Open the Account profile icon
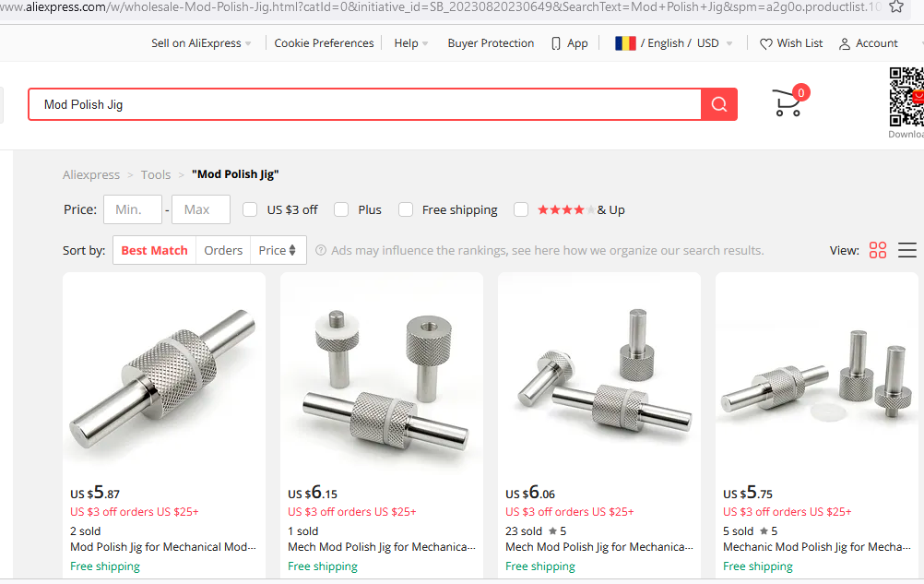The height and width of the screenshot is (584, 924). click(x=845, y=43)
